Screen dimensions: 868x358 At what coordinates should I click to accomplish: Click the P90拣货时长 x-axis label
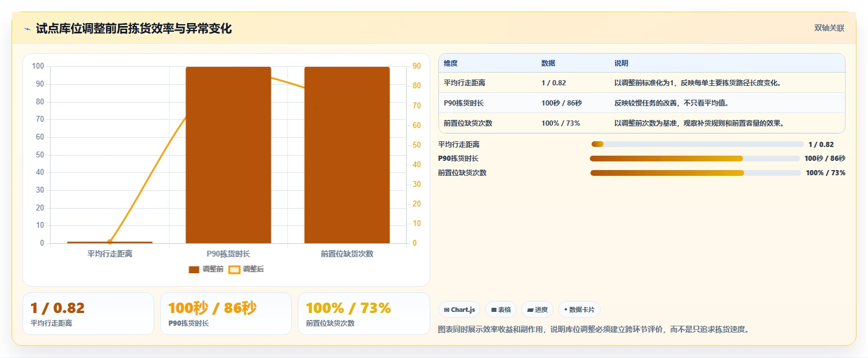click(228, 254)
